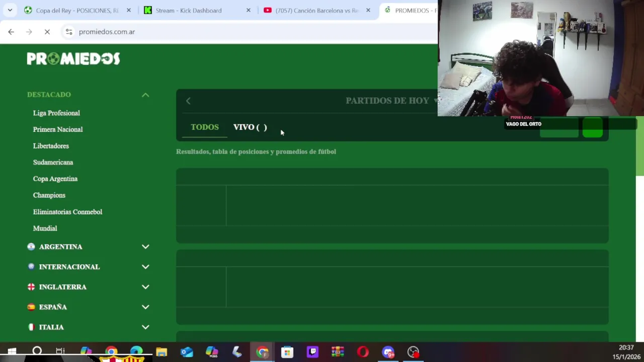Open Primera Nacional link
Image resolution: width=644 pixels, height=362 pixels.
(x=58, y=129)
